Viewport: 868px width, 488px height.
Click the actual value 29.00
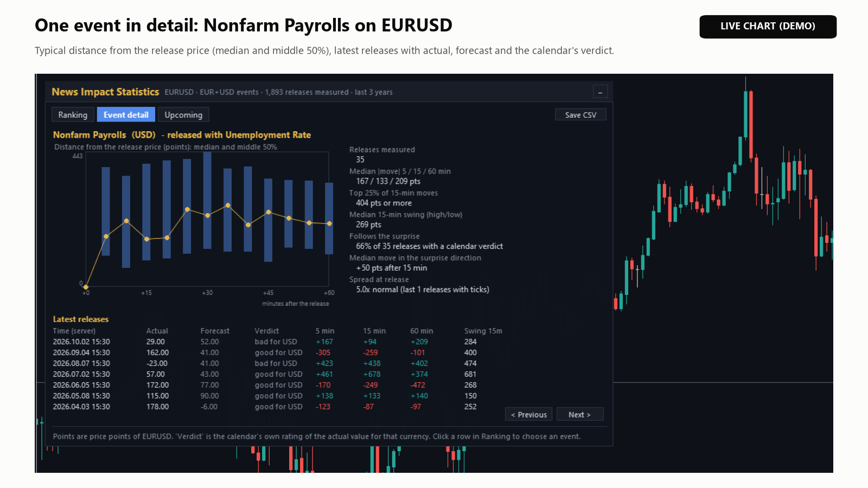click(x=155, y=342)
